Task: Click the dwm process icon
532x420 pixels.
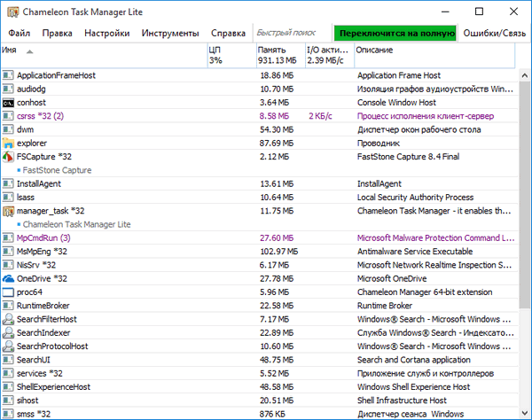Action: click(x=8, y=129)
